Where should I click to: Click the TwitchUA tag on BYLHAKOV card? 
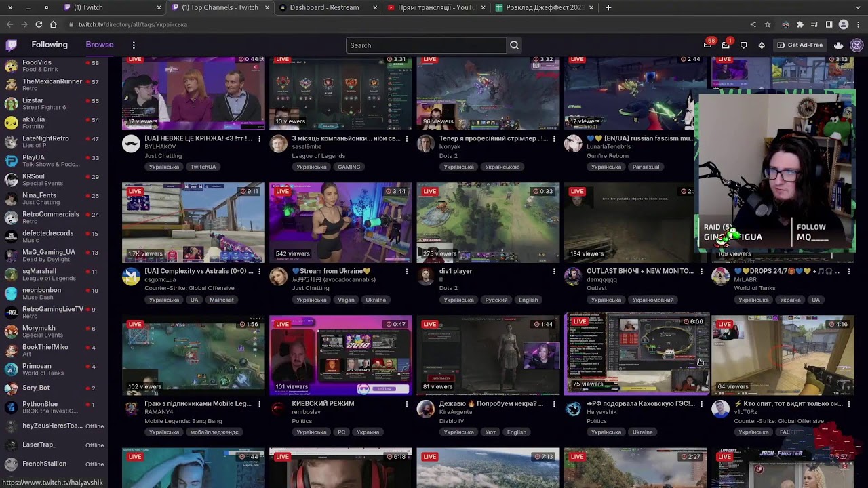coord(203,167)
